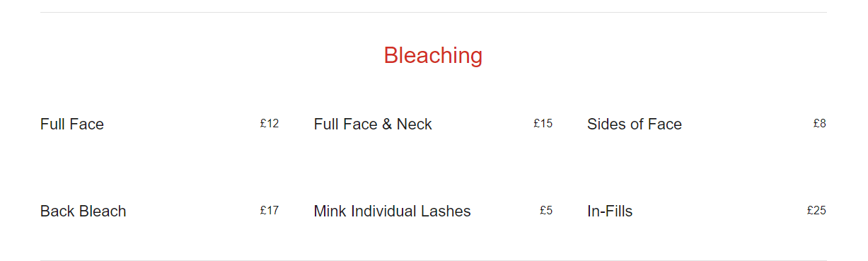Click the Bleaching section heading
The height and width of the screenshot is (261, 868).
pos(433,55)
